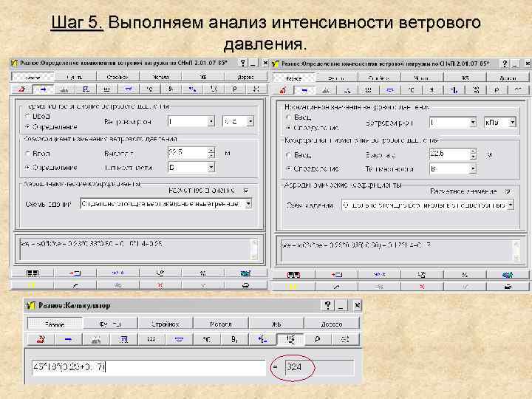Image resolution: width=532 pixels, height=399 pixels.
Task: Click the help question mark in Калькулятор title bar
Action: point(327,305)
